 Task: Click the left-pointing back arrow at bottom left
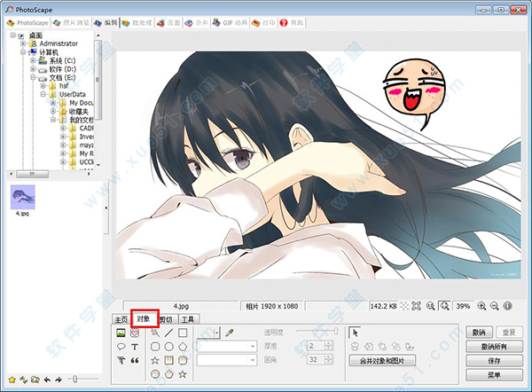47,380
